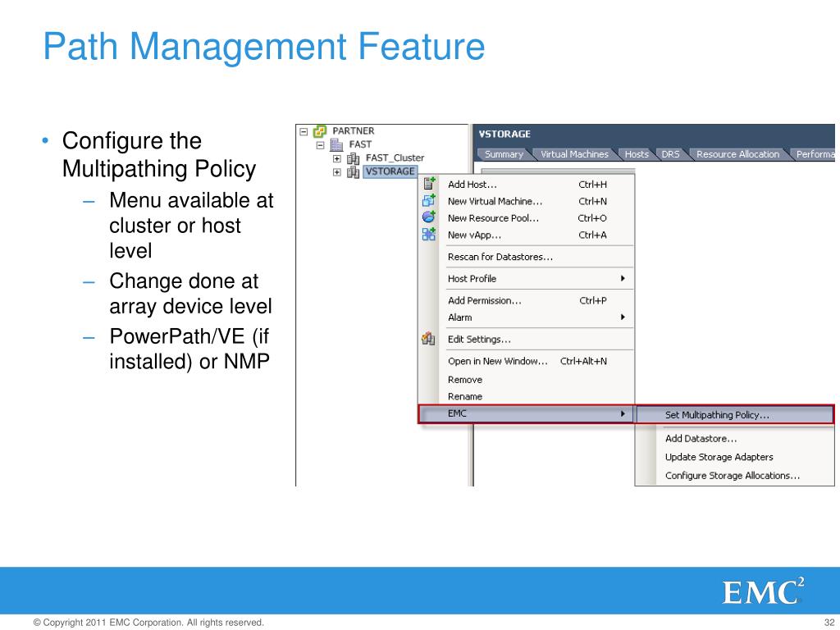The image size is (840, 630).
Task: Click the Edit Settings menu icon
Action: coord(428,339)
